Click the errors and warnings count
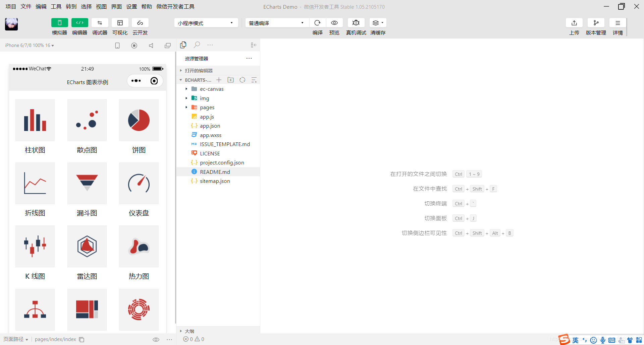Image resolution: width=644 pixels, height=345 pixels. tap(194, 339)
